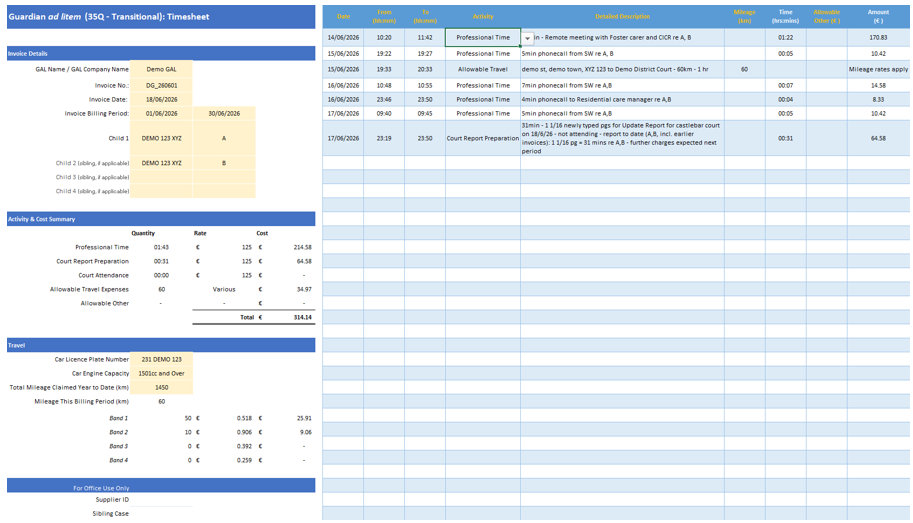Select the mileage cell 60 in the Allowable Travel row
This screenshot has width=913, height=523.
[744, 69]
